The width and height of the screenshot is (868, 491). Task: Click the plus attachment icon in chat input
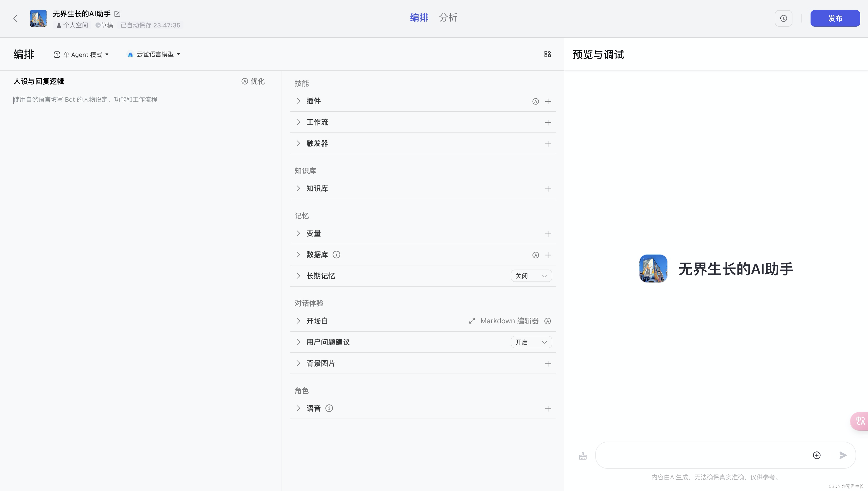tap(816, 455)
